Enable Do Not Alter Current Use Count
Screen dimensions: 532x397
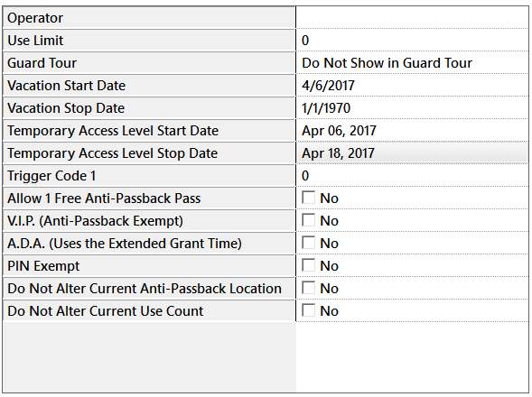coord(308,310)
